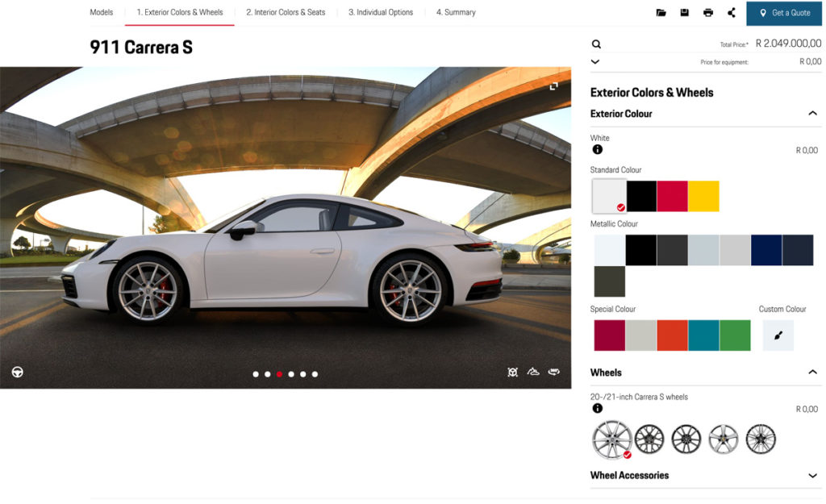Save the configuration with the floppy icon

pyautogui.click(x=684, y=13)
